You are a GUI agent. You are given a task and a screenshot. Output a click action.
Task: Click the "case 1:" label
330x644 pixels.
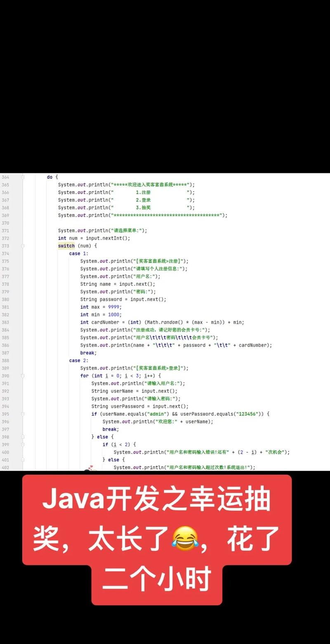[x=78, y=253]
